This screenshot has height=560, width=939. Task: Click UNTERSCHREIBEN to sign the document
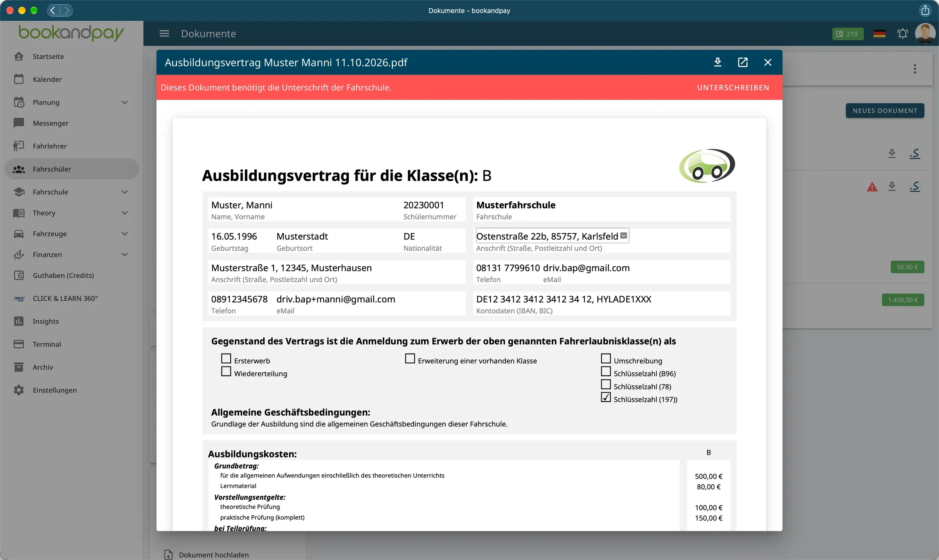[x=733, y=88]
